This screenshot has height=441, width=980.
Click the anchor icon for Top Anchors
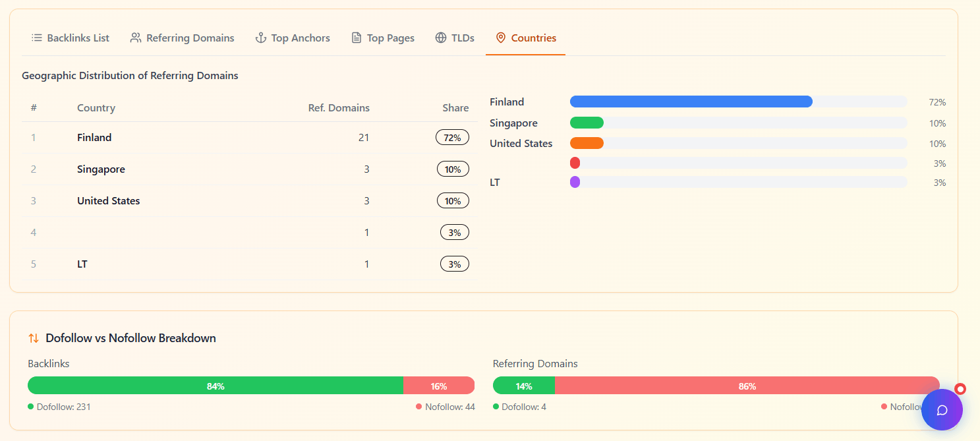[261, 38]
